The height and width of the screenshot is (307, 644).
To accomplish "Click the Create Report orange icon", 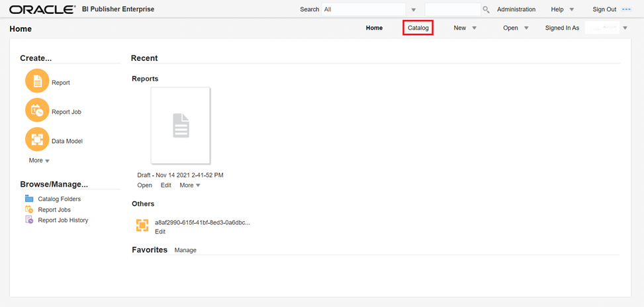I will (x=37, y=81).
